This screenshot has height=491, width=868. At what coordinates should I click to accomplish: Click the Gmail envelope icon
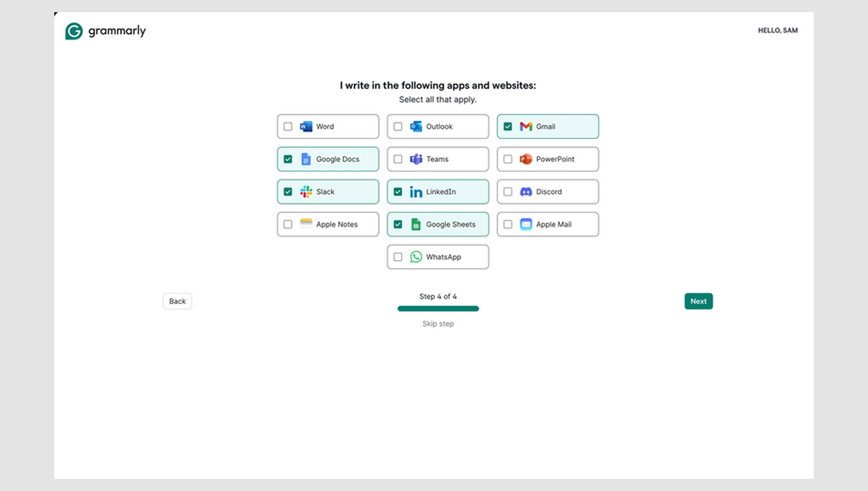526,126
